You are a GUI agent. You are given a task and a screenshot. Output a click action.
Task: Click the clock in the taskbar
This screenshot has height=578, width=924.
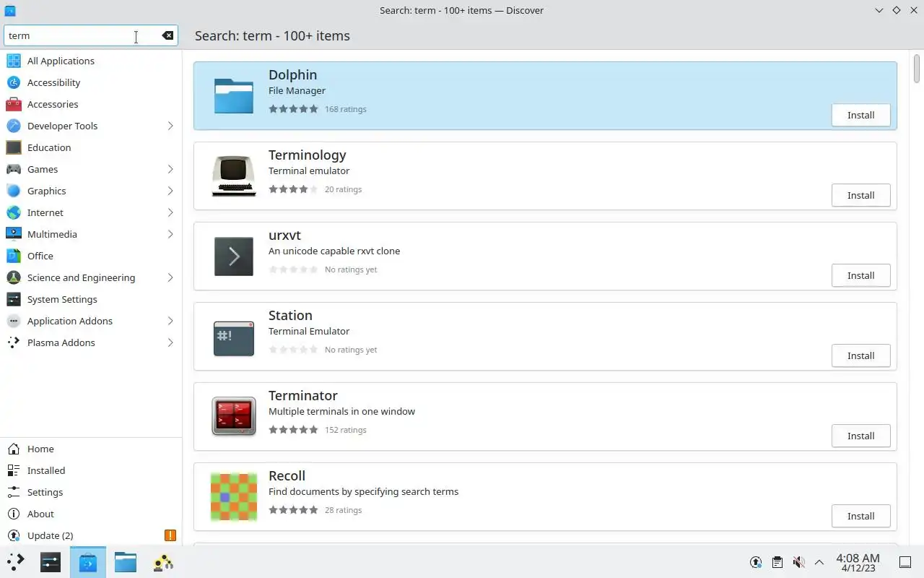pos(858,562)
